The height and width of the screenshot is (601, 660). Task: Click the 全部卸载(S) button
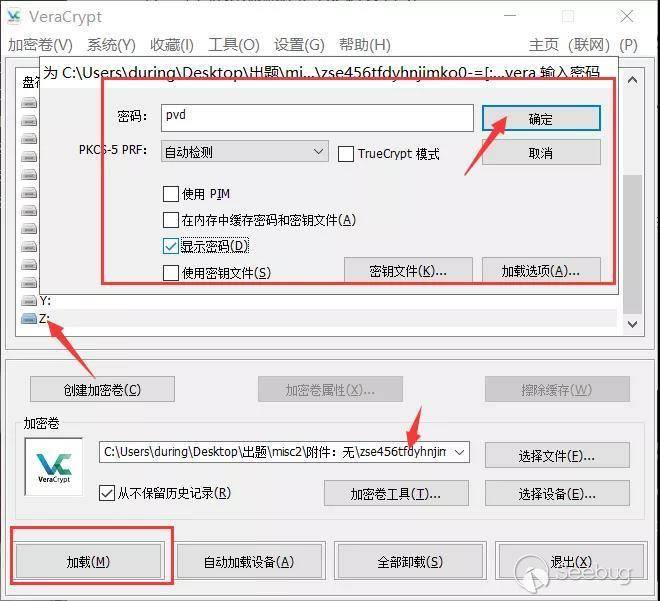tap(410, 561)
